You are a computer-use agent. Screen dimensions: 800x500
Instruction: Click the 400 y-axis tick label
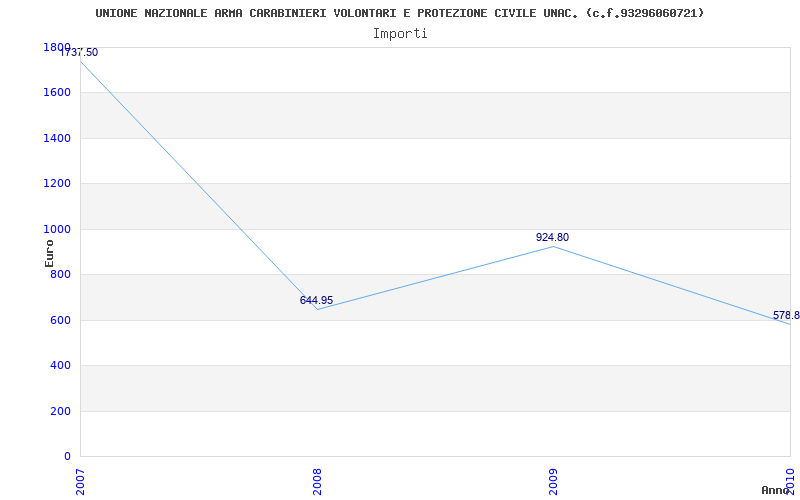click(60, 365)
